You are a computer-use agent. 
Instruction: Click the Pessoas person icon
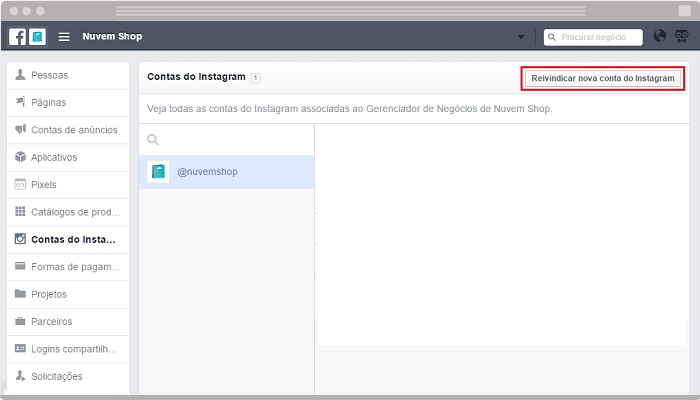[x=20, y=75]
